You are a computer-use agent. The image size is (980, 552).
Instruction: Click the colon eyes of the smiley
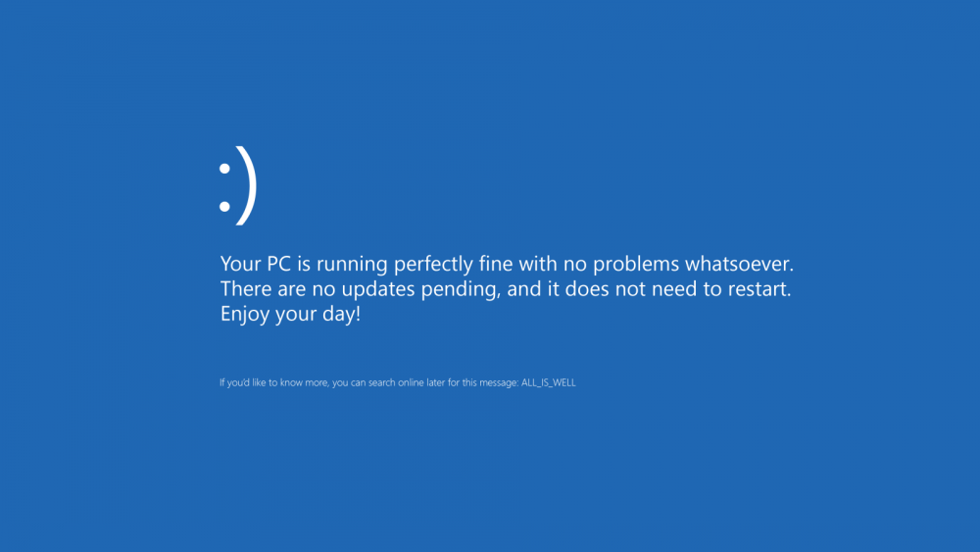pos(224,186)
